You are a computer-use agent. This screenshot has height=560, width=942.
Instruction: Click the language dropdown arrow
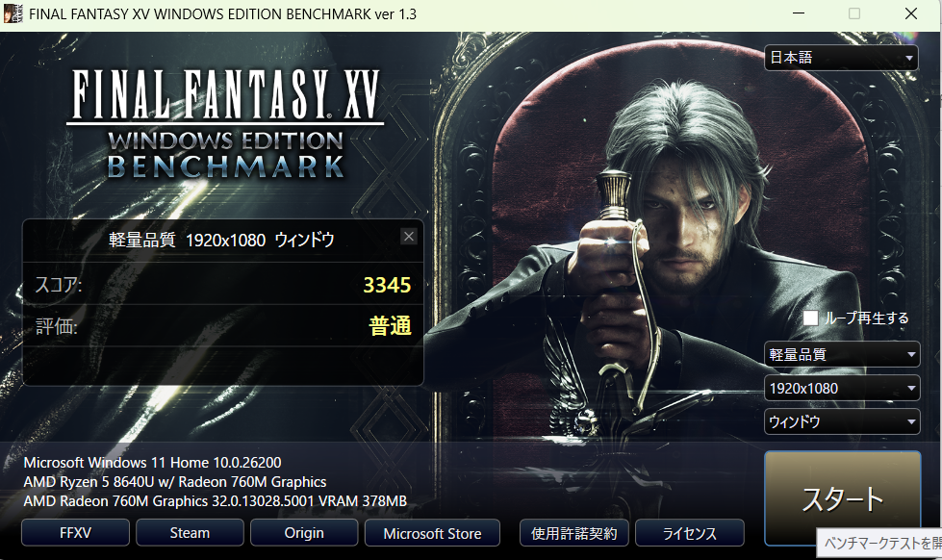point(909,59)
